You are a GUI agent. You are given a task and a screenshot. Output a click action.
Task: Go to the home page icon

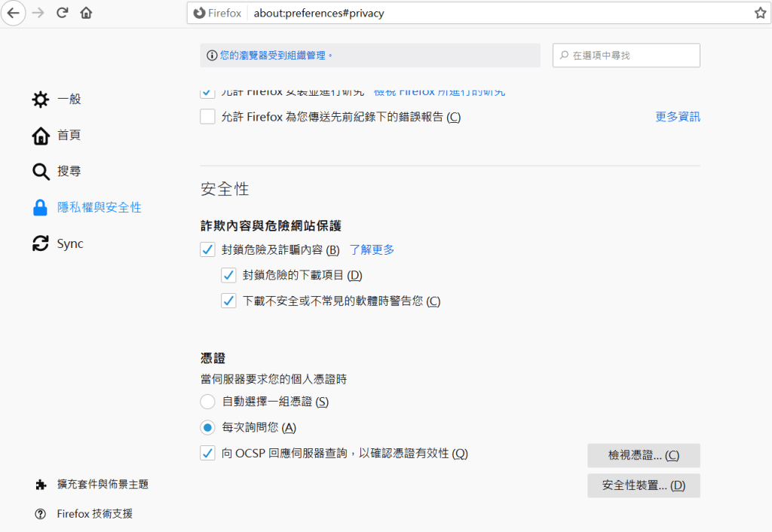pyautogui.click(x=86, y=13)
